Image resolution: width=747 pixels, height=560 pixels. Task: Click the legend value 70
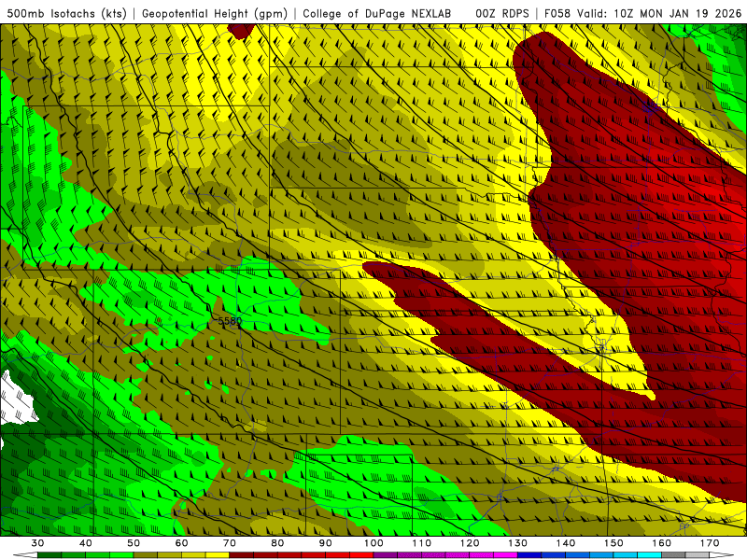pyautogui.click(x=230, y=543)
